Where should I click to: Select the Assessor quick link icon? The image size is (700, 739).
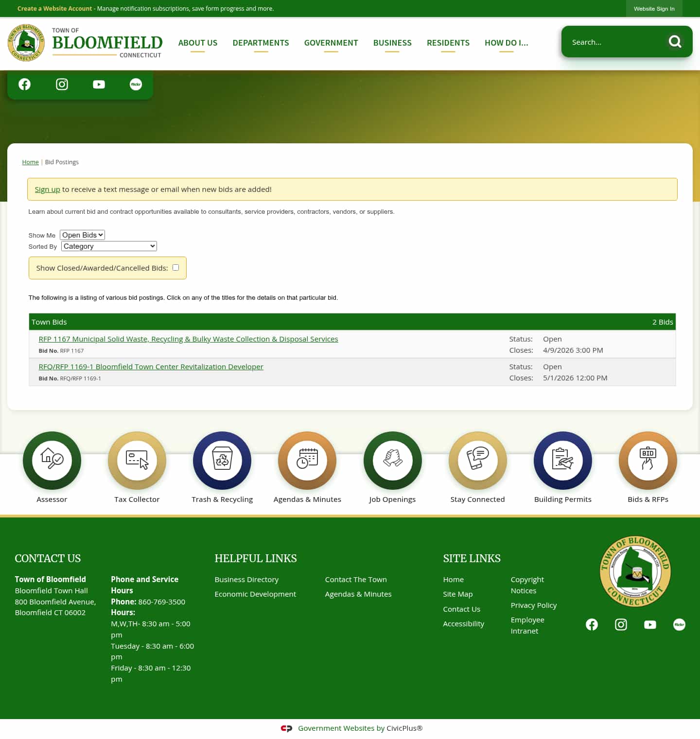pyautogui.click(x=52, y=461)
